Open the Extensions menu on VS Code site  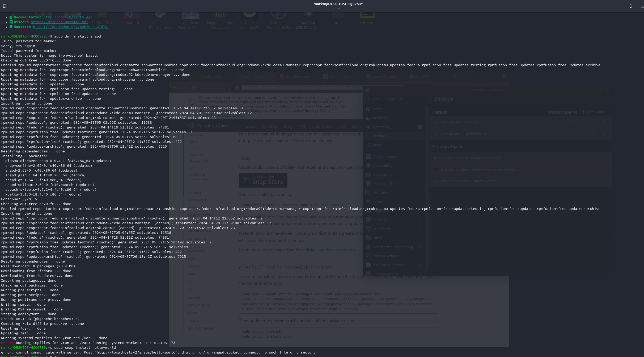pyautogui.click(x=321, y=126)
